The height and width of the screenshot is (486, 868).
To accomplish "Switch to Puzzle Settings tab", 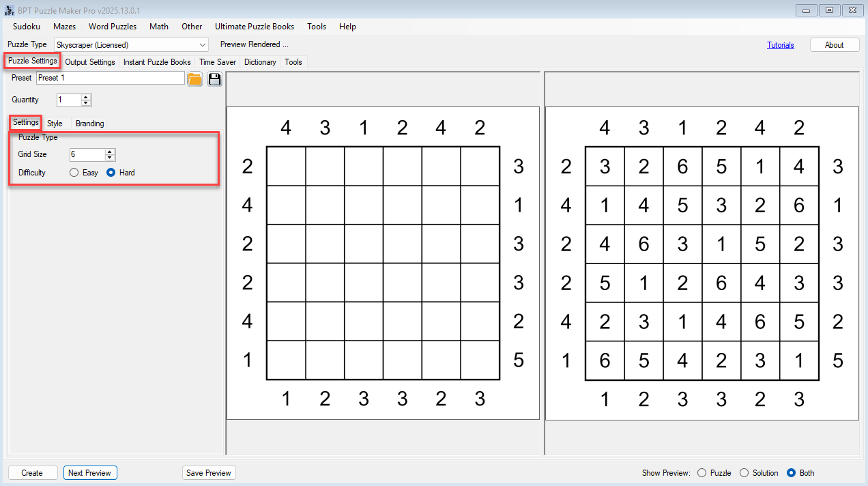I will point(32,61).
